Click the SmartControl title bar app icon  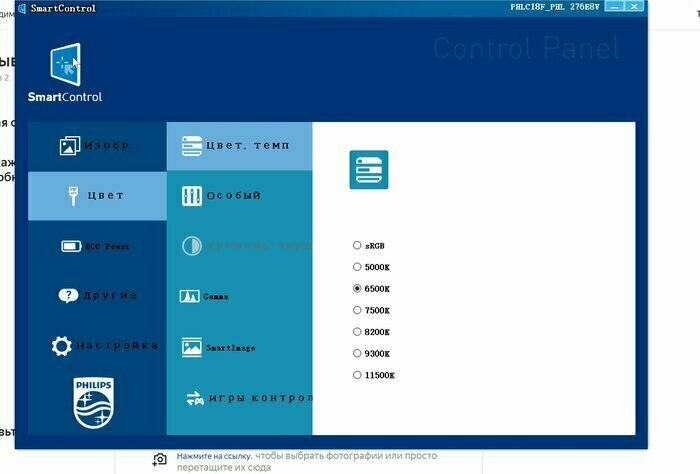(21, 8)
